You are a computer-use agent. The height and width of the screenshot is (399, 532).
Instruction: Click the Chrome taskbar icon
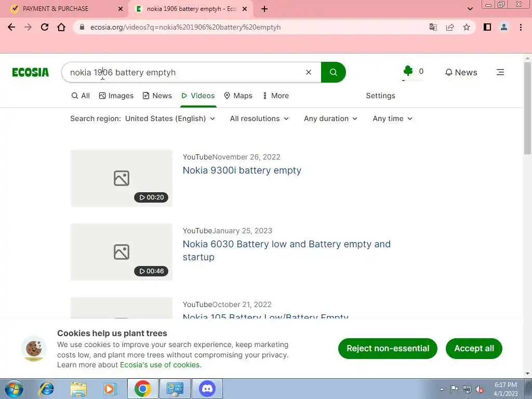click(142, 389)
